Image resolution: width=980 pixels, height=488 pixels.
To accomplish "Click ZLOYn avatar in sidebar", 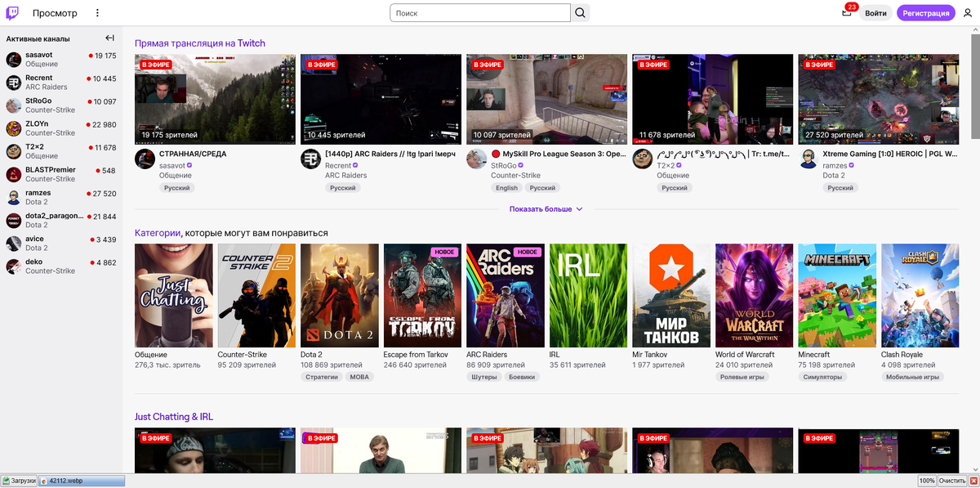I will tap(14, 128).
